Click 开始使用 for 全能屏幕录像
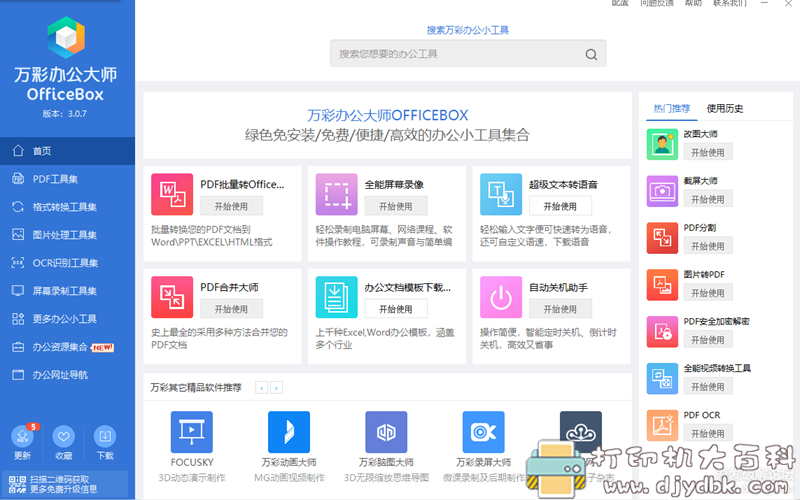The width and height of the screenshot is (800, 500). point(395,206)
